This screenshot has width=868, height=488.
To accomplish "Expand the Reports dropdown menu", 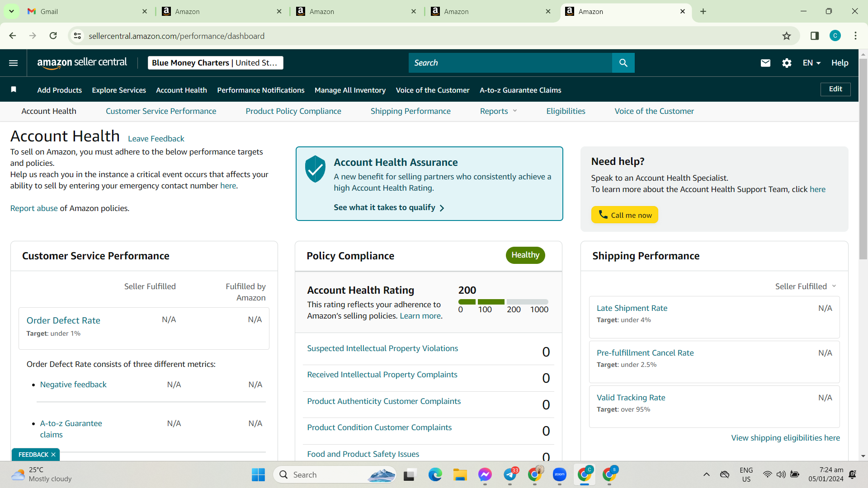I will 498,111.
